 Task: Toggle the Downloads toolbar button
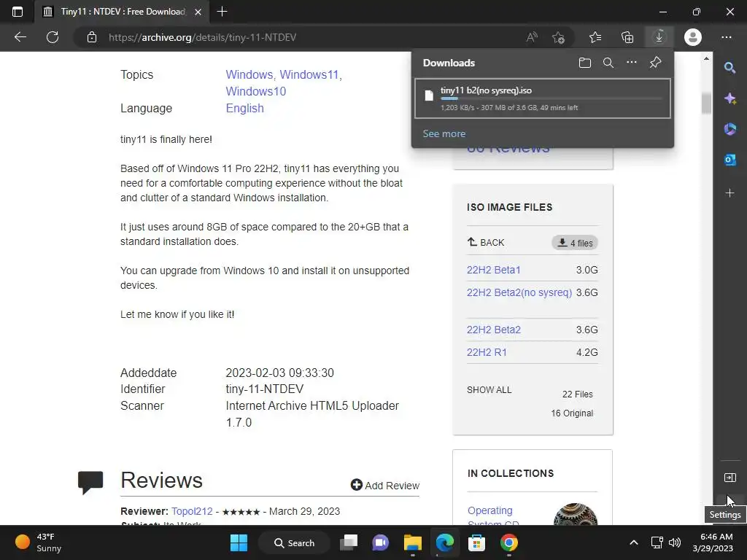coord(659,37)
